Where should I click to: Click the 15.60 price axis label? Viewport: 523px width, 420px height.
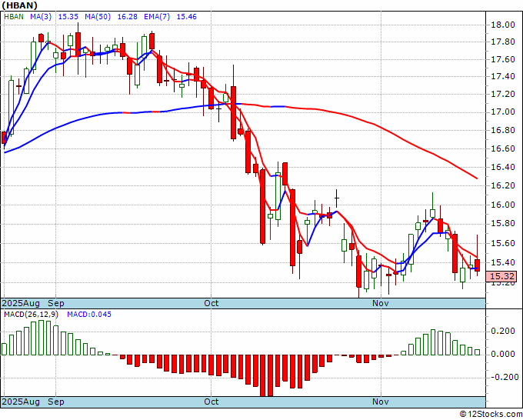pyautogui.click(x=502, y=243)
